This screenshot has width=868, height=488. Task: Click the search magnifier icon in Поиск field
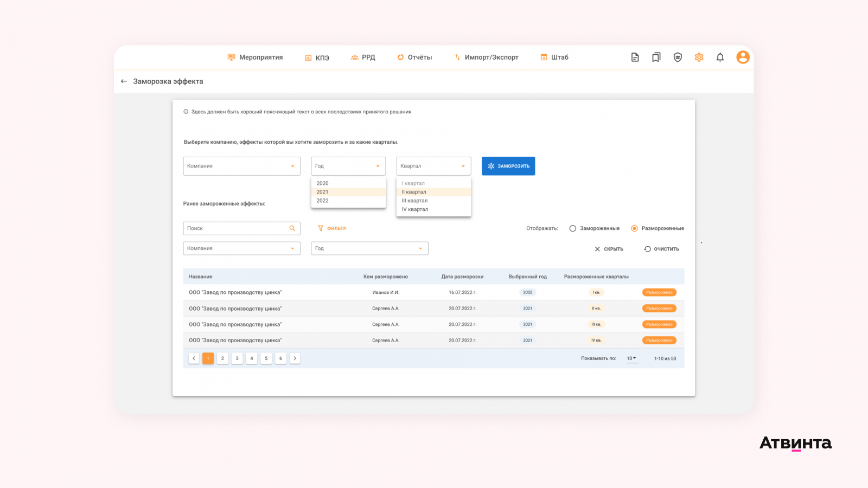292,228
